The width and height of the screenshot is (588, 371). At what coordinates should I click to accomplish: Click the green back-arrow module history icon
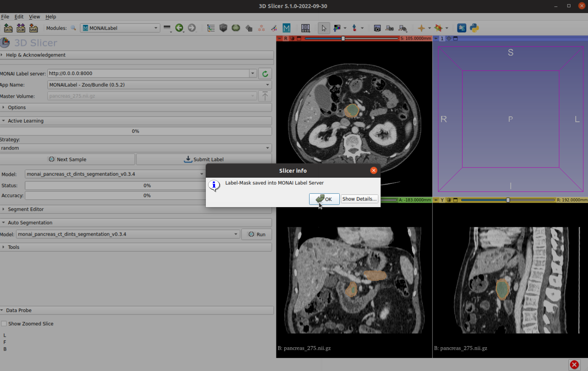pyautogui.click(x=179, y=28)
